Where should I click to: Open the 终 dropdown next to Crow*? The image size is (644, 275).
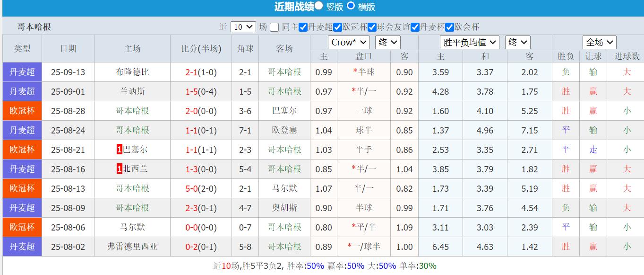[x=387, y=42]
